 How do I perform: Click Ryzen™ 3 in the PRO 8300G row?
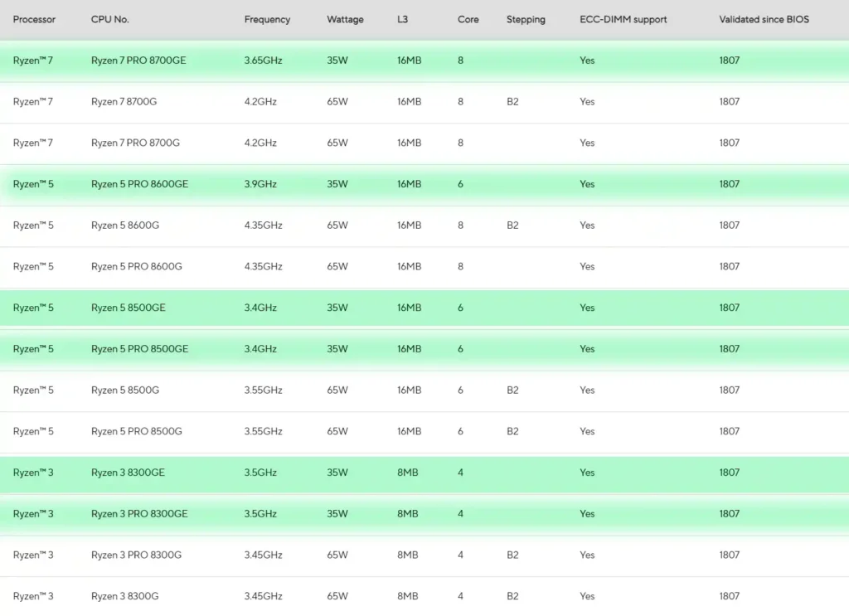33,555
